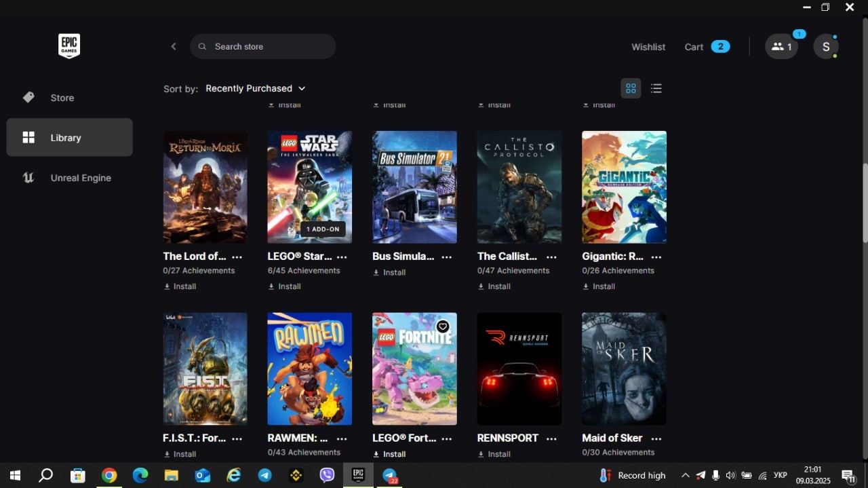Install LEGO Fortnite

tap(389, 454)
